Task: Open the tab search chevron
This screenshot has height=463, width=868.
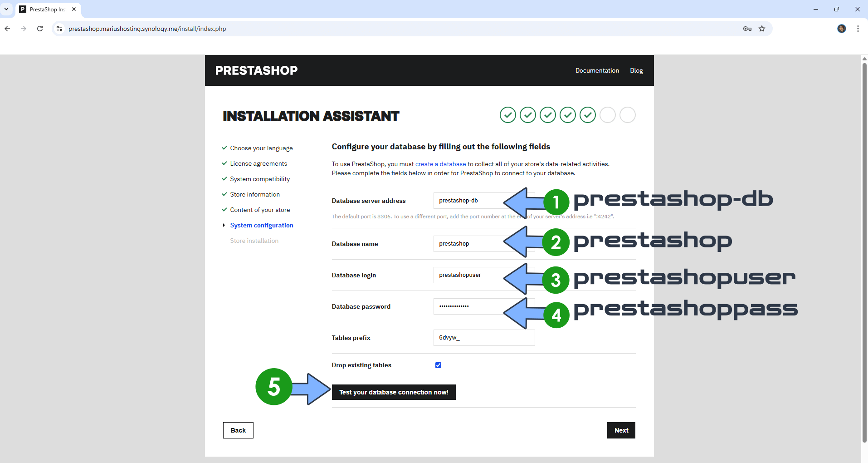Action: pos(6,9)
